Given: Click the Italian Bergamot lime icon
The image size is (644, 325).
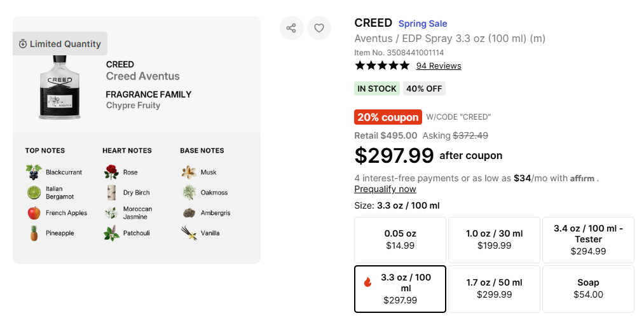Looking at the screenshot, I should point(34,193).
